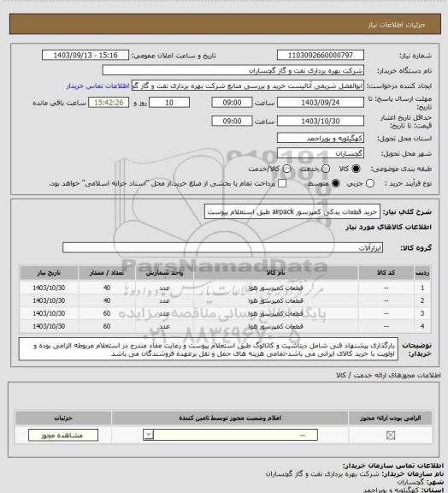This screenshot has width=448, height=493.
Task: Select the خدمت radio button
Action: click(326, 169)
